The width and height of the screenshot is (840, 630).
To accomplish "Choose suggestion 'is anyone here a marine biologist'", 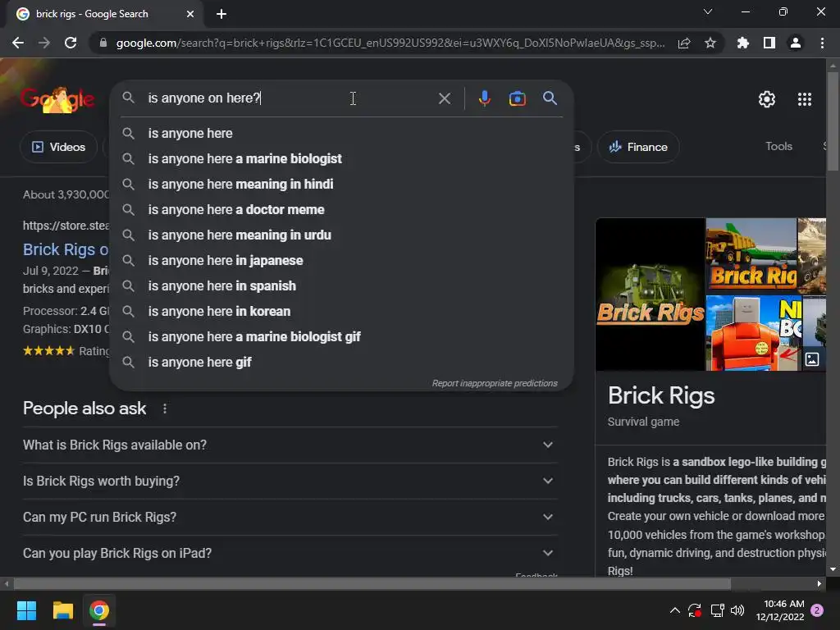I will pos(342,158).
